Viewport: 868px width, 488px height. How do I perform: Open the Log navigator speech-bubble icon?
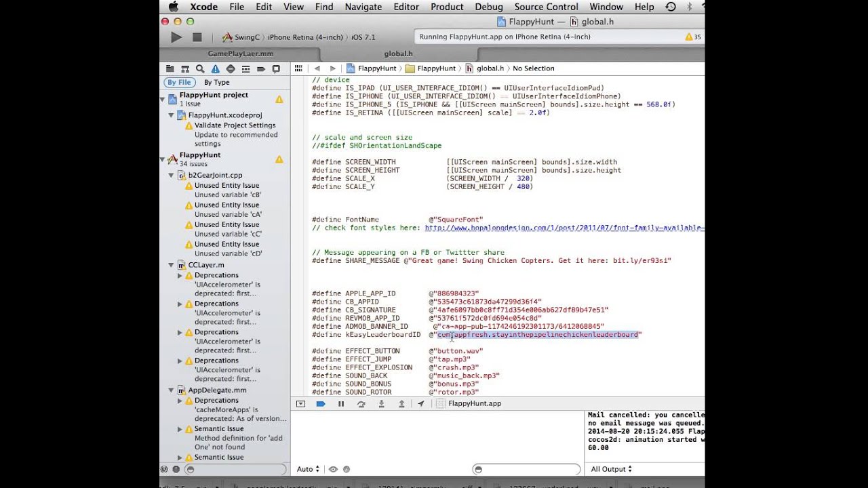point(276,68)
